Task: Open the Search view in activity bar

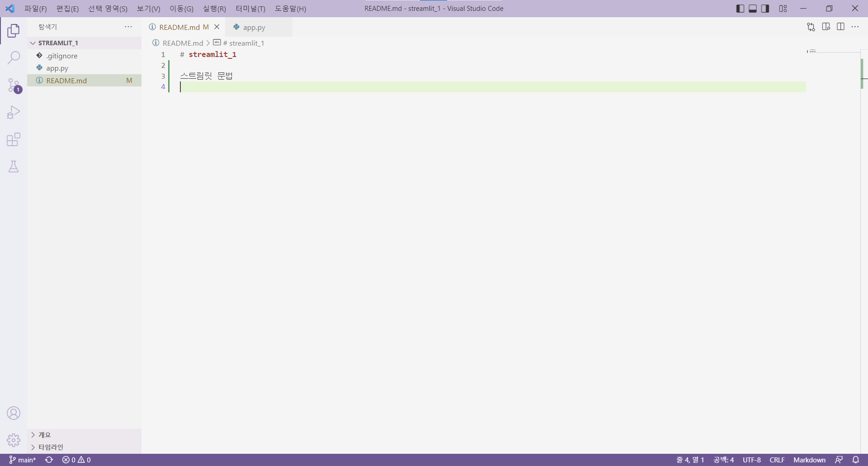Action: pos(14,57)
